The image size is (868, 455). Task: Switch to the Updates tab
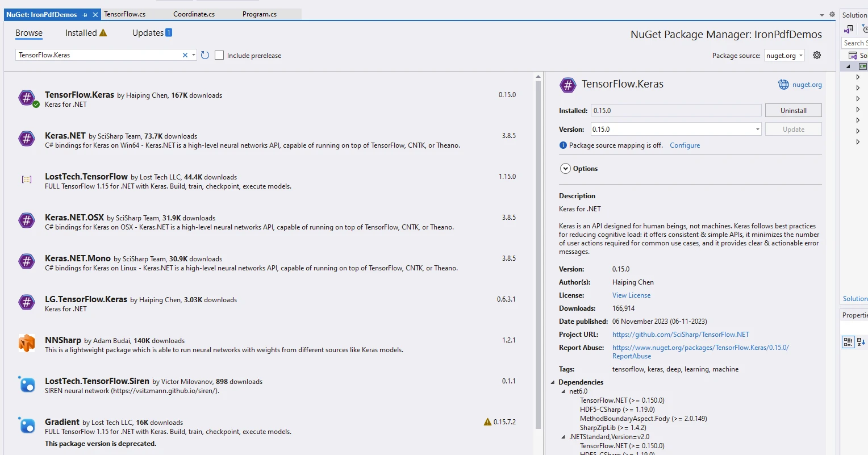(x=148, y=33)
